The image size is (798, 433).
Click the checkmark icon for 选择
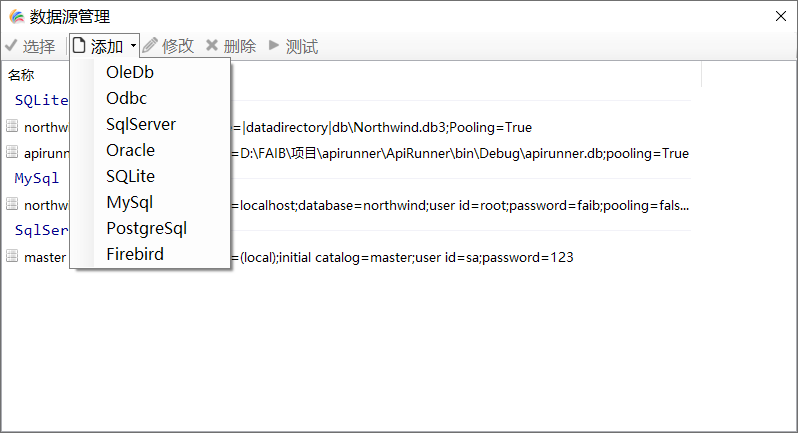11,46
